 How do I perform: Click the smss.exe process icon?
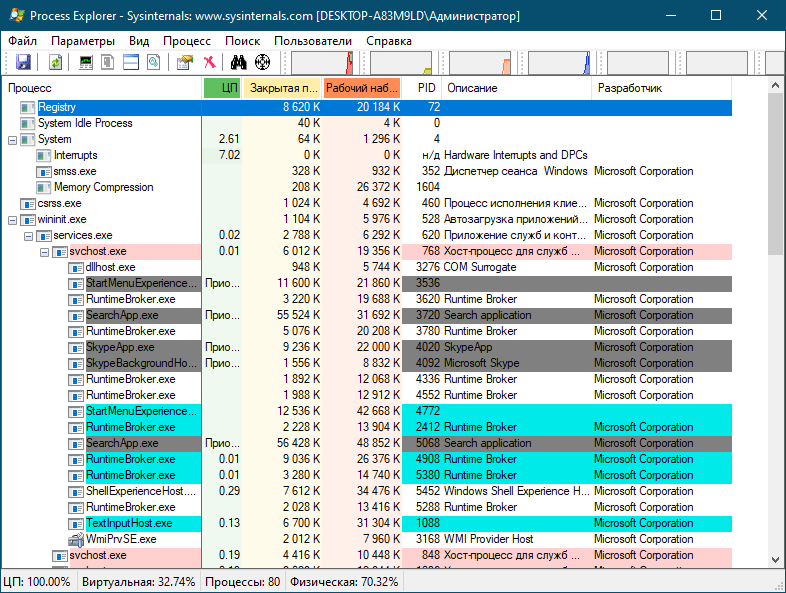click(x=44, y=171)
